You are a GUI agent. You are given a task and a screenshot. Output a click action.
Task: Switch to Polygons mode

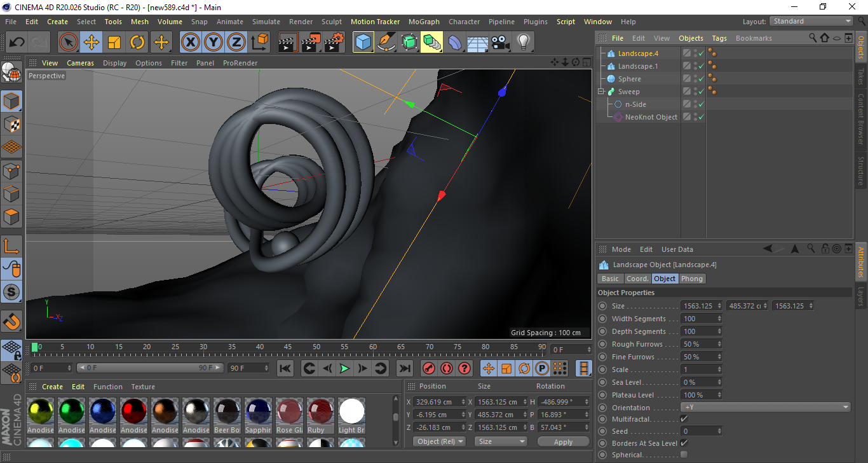point(12,216)
